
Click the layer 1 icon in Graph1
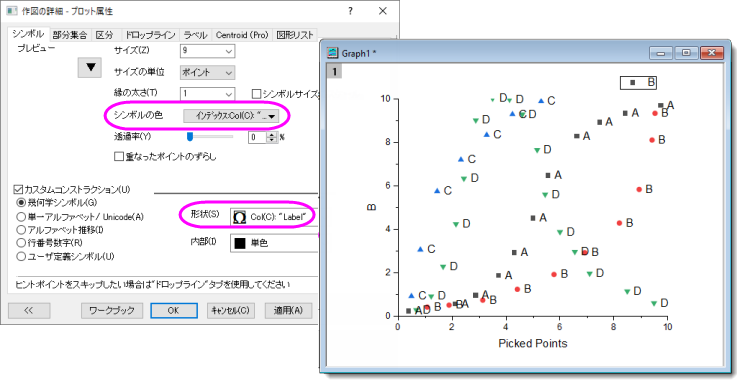335,71
